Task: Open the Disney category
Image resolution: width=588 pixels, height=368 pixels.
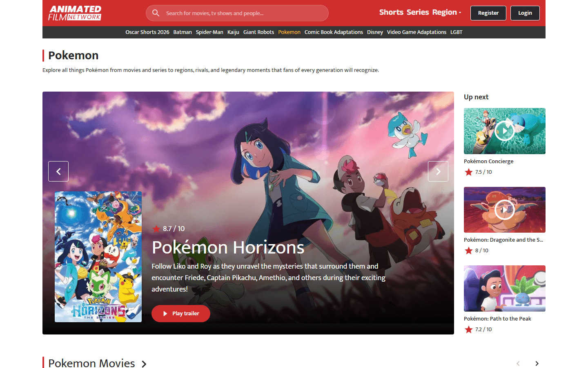Action: tap(375, 32)
